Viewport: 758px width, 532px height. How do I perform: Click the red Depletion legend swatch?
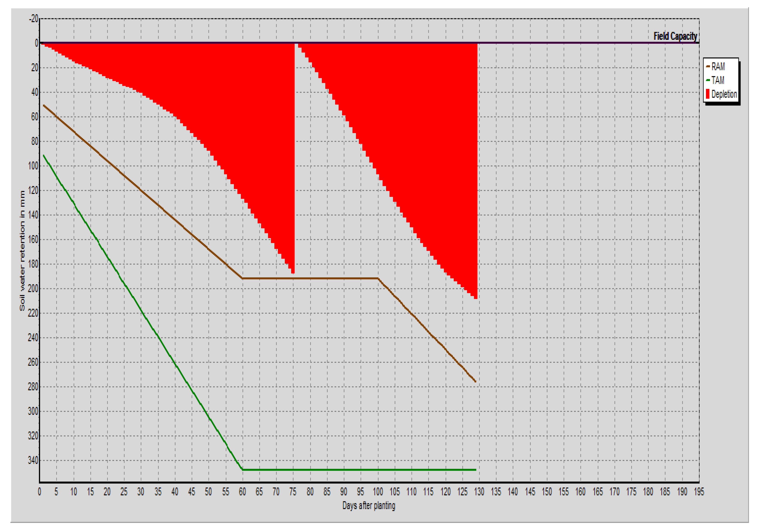coord(708,94)
